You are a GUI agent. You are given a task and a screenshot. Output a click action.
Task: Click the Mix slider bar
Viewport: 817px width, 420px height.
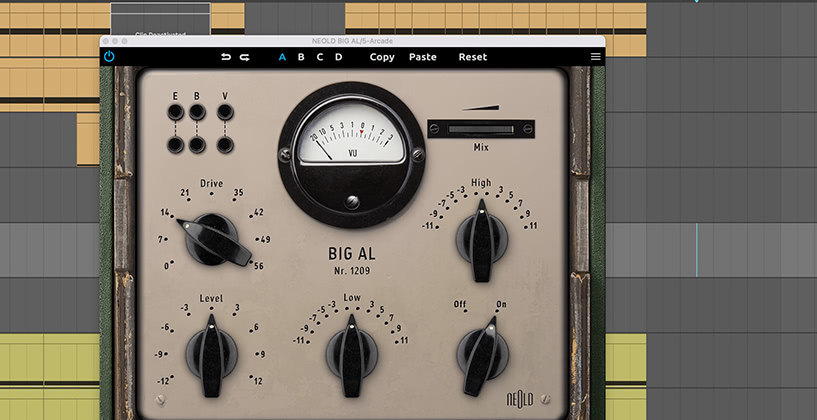click(x=481, y=129)
